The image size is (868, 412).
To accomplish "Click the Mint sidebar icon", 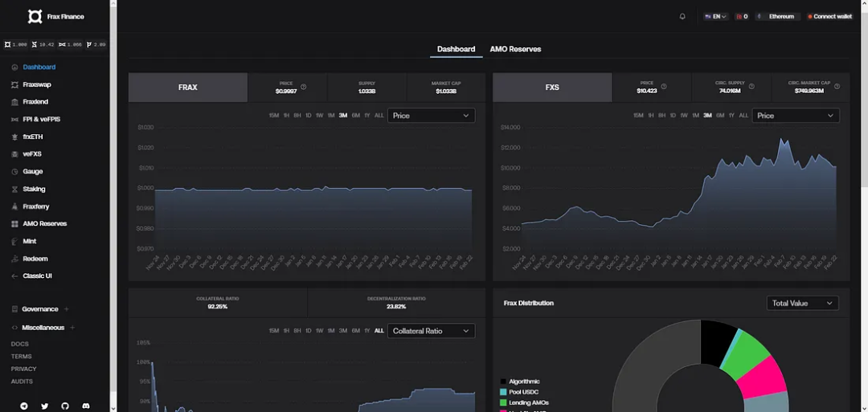I will (15, 241).
